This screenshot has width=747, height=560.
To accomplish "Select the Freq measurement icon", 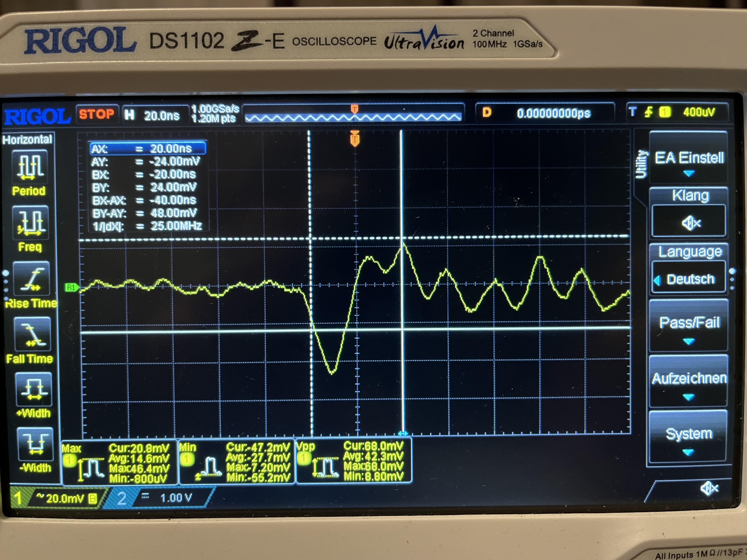I will pyautogui.click(x=31, y=223).
